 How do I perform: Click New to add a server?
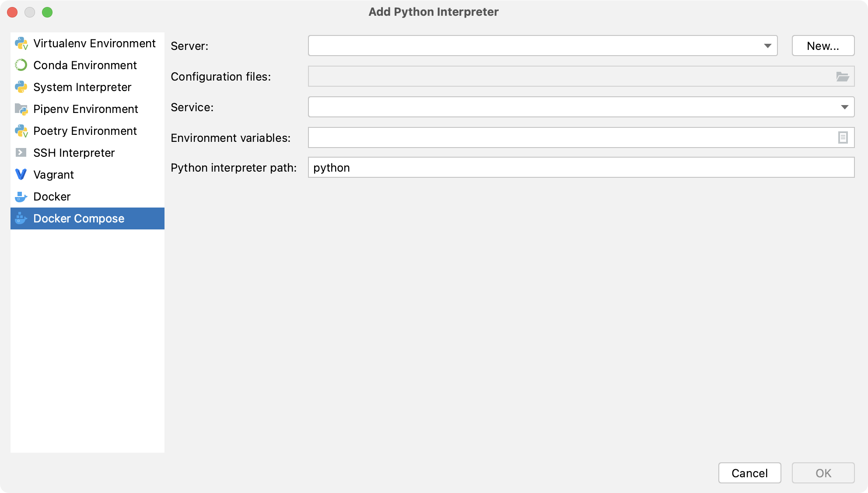click(822, 46)
